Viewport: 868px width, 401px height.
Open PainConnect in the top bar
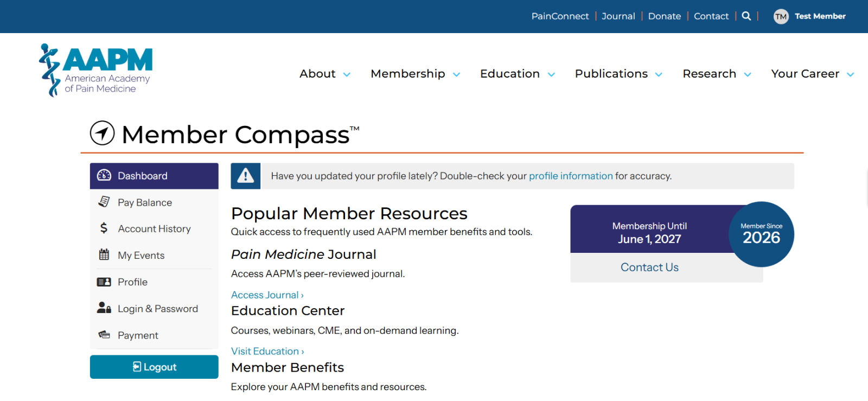560,16
